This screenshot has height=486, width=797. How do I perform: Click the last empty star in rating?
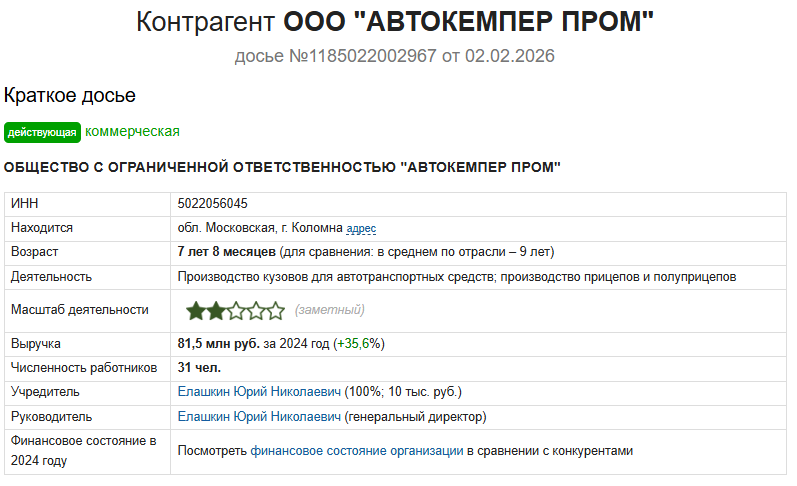(x=275, y=311)
